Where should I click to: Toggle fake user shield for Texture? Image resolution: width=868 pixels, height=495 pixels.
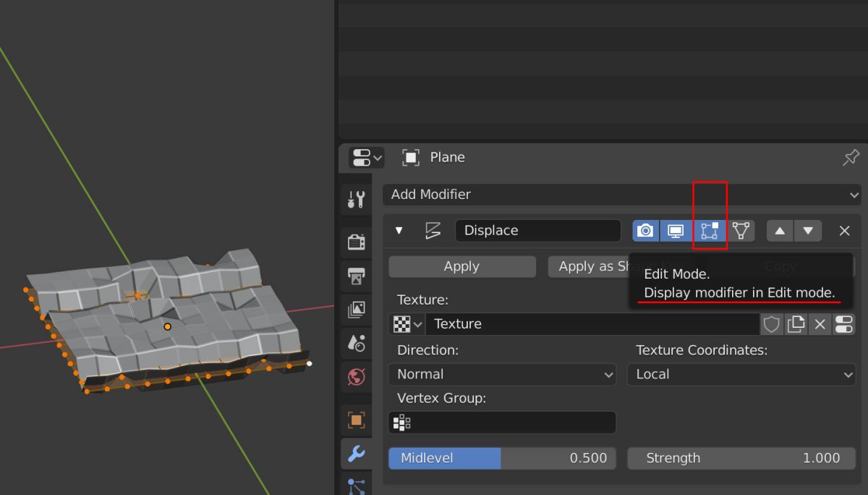772,324
